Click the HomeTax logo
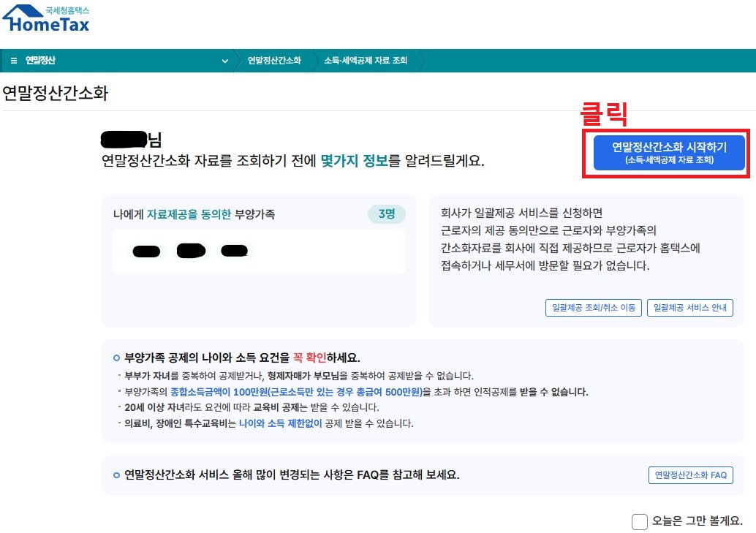 click(x=46, y=19)
